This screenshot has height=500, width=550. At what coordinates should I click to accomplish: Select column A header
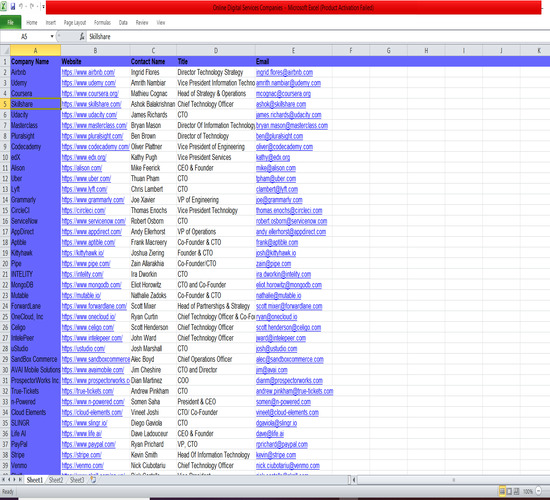click(35, 51)
